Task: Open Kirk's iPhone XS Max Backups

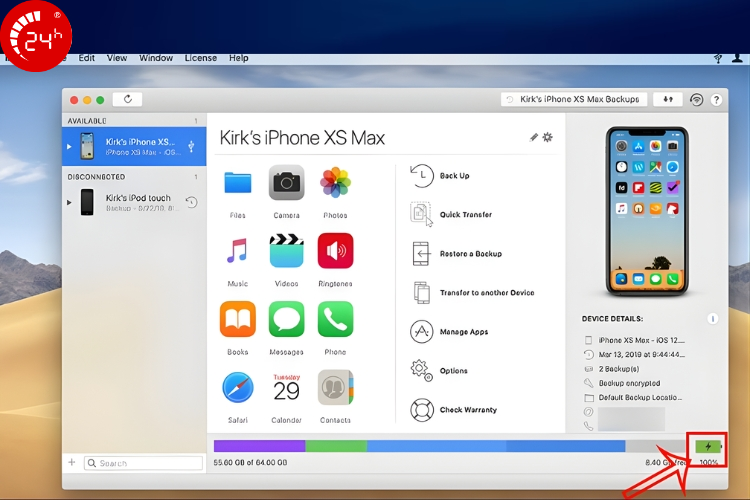Action: [x=574, y=99]
